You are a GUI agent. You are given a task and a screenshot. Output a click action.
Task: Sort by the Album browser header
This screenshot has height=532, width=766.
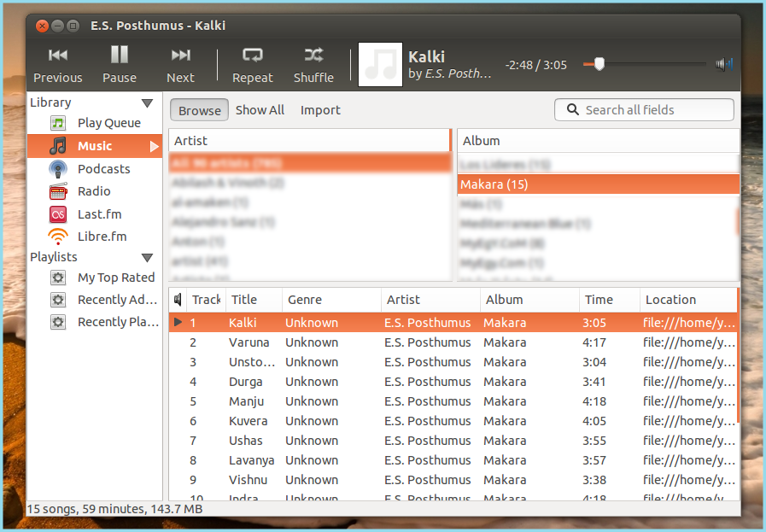(598, 141)
